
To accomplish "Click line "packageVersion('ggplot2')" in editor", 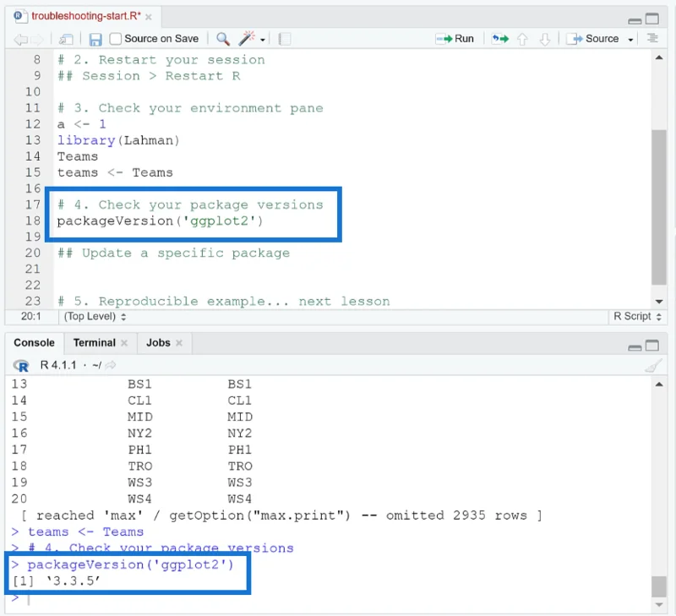I will tap(160, 221).
